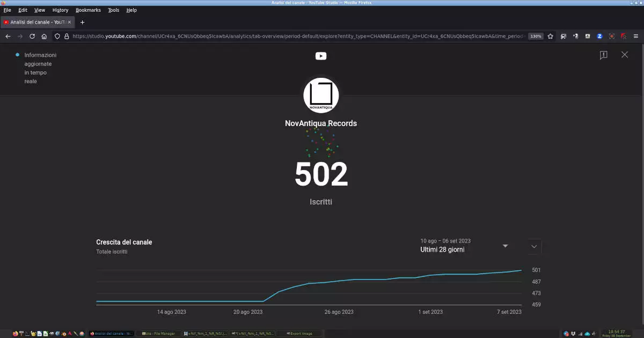
Task: Click the 501 y-axis value
Action: tap(536, 270)
